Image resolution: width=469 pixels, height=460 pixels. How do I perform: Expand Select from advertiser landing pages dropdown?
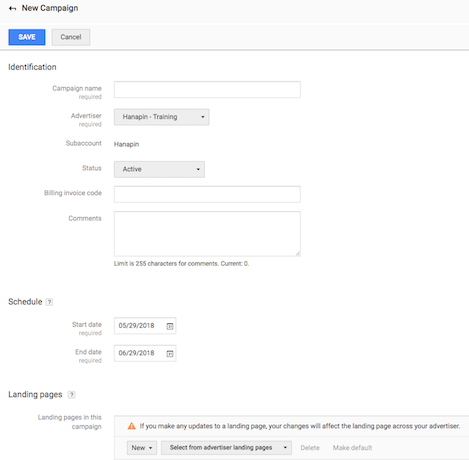[x=226, y=448]
